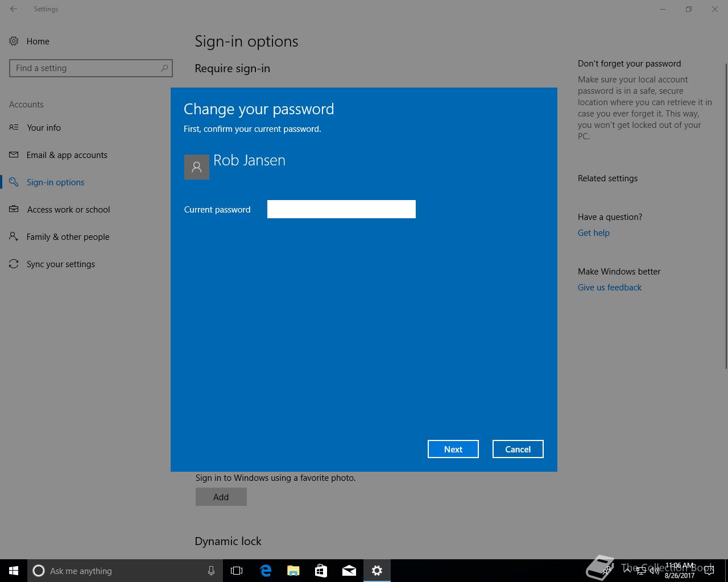The image size is (728, 582).
Task: Click the Cortana circle icon
Action: (39, 571)
